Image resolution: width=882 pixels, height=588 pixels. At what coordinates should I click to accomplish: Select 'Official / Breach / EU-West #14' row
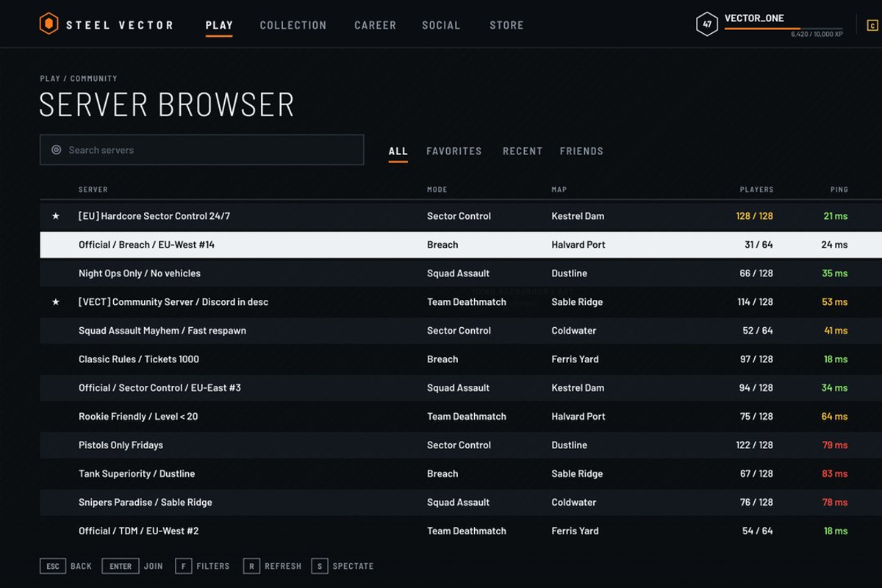461,245
